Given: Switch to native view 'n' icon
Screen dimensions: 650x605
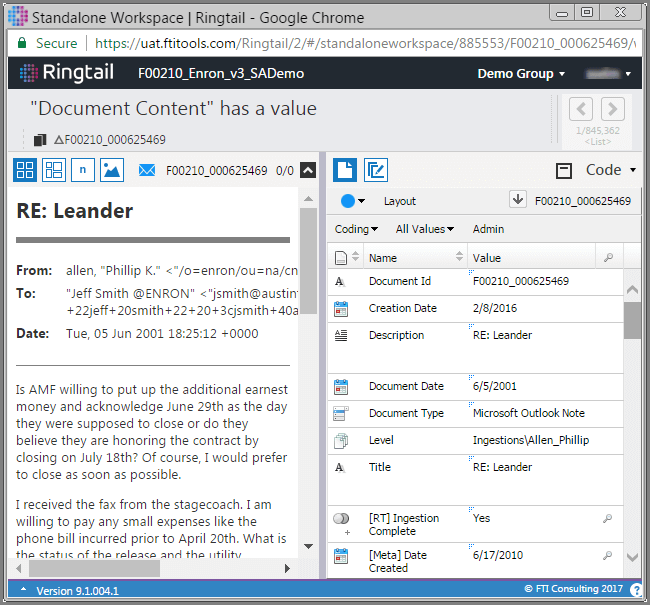Looking at the screenshot, I should [x=83, y=170].
